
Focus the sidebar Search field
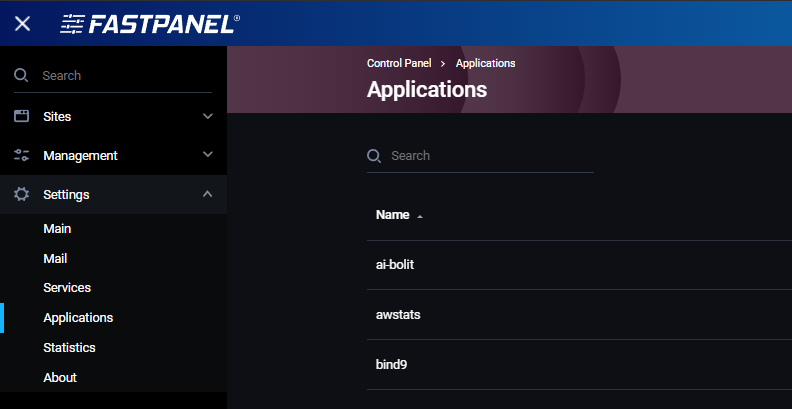(125, 76)
